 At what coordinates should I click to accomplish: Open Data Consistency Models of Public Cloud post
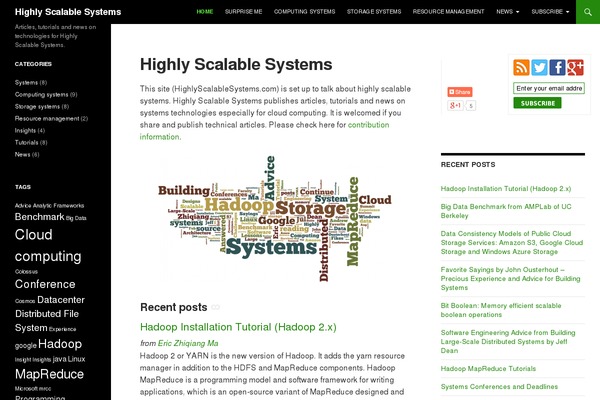tap(512, 243)
